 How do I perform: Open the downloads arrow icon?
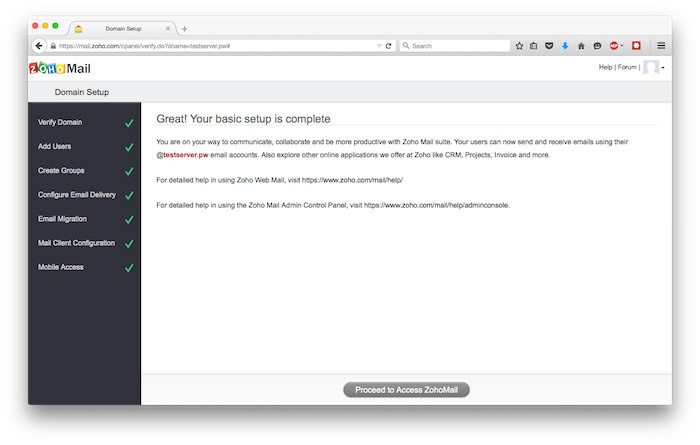point(565,46)
